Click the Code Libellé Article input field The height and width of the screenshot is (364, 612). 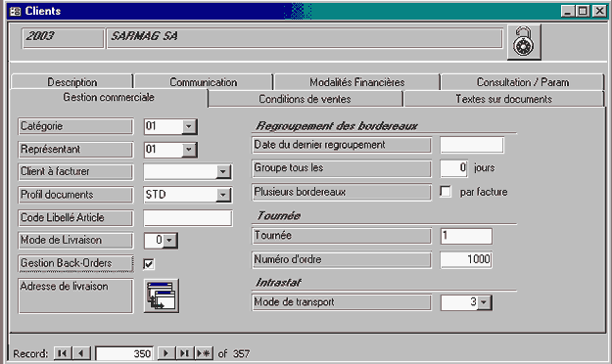click(188, 218)
